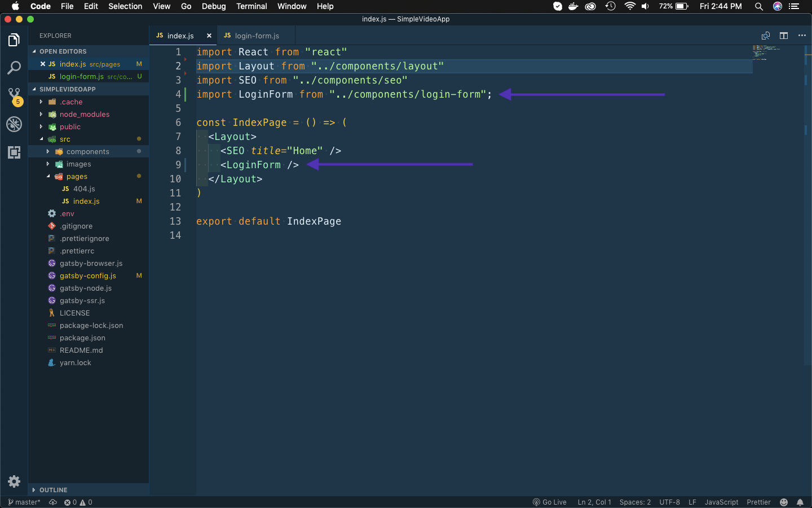This screenshot has width=812, height=508.
Task: Click Prettier in the status bar
Action: pyautogui.click(x=758, y=502)
